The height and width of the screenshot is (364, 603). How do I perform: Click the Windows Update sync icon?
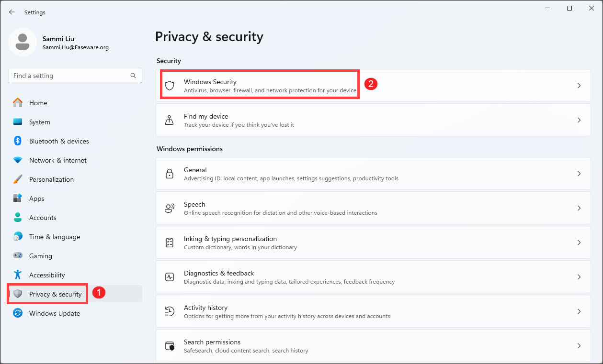[x=18, y=313]
